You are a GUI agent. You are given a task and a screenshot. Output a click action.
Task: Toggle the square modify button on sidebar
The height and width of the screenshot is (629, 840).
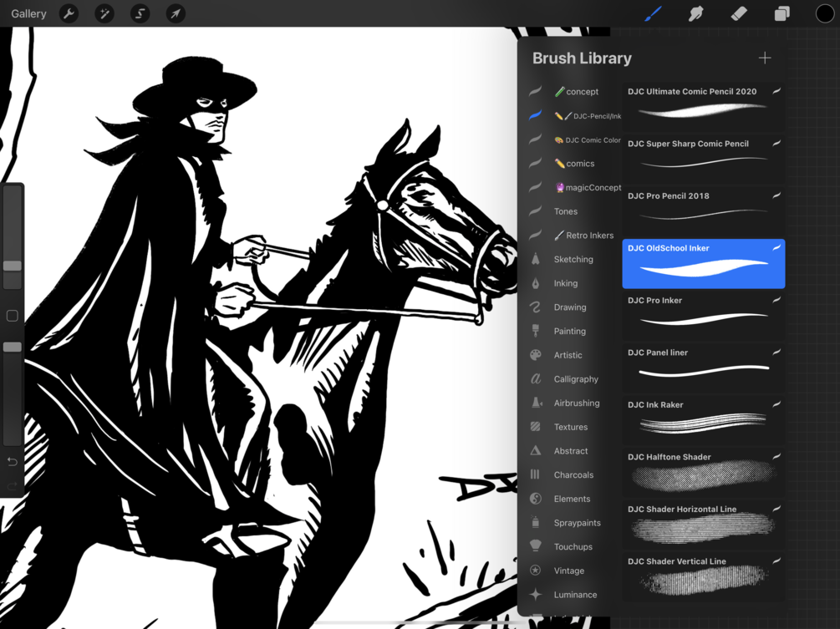13,316
